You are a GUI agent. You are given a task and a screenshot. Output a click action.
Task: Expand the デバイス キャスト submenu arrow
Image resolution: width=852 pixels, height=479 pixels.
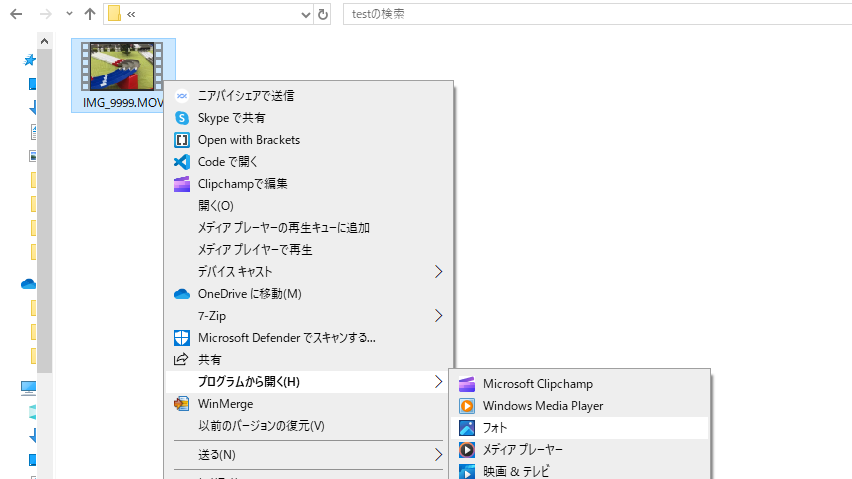point(438,272)
